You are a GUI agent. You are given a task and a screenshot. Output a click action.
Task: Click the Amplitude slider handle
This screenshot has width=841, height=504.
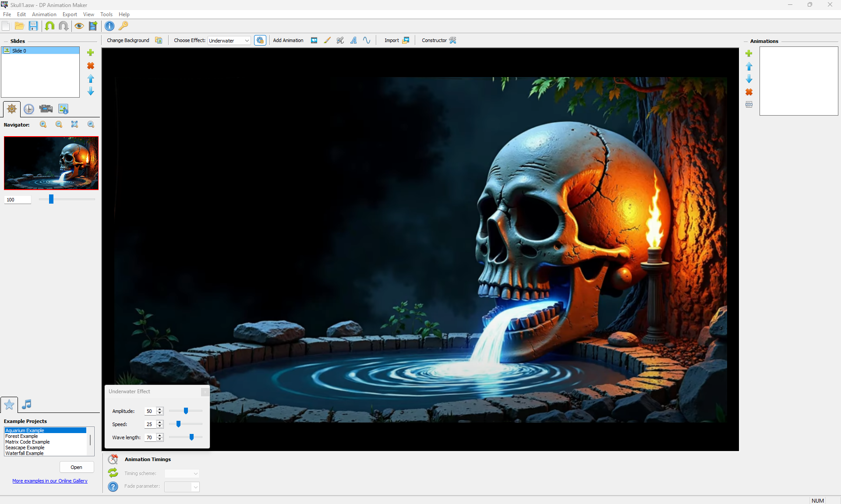(186, 411)
